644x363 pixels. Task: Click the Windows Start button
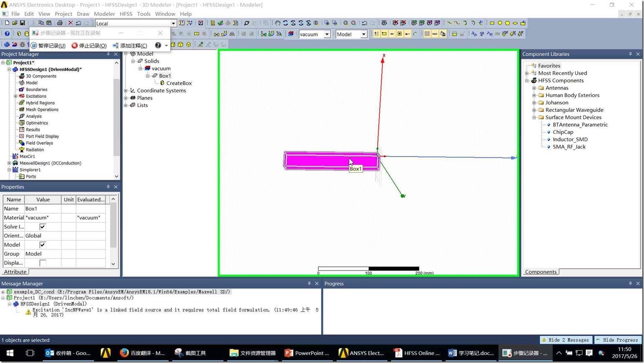tap(10, 353)
